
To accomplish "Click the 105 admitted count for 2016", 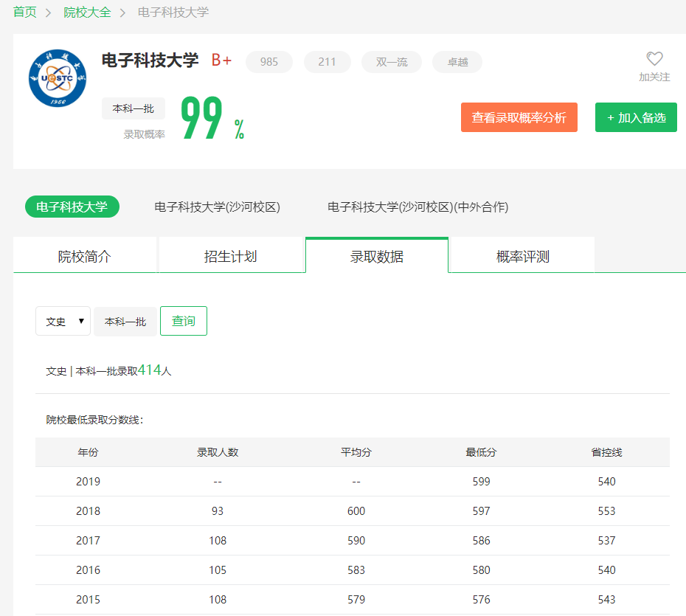I will [218, 570].
